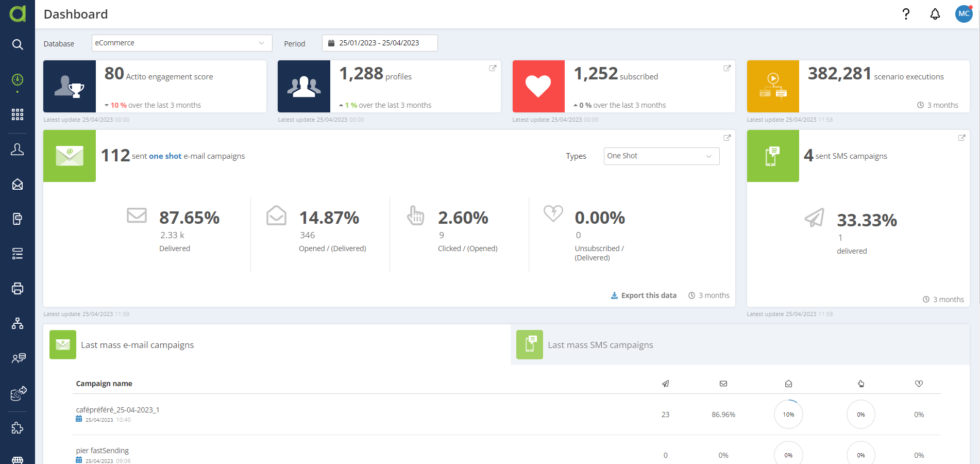Open the search icon in sidebar
Image resolution: width=980 pixels, height=464 pixels.
pyautogui.click(x=18, y=44)
